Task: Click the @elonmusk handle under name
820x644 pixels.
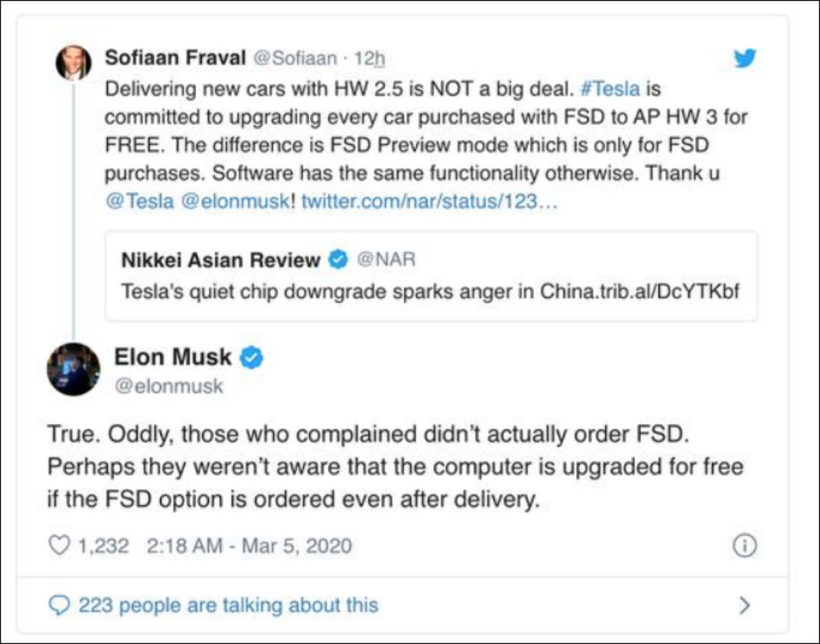Action: 169,386
